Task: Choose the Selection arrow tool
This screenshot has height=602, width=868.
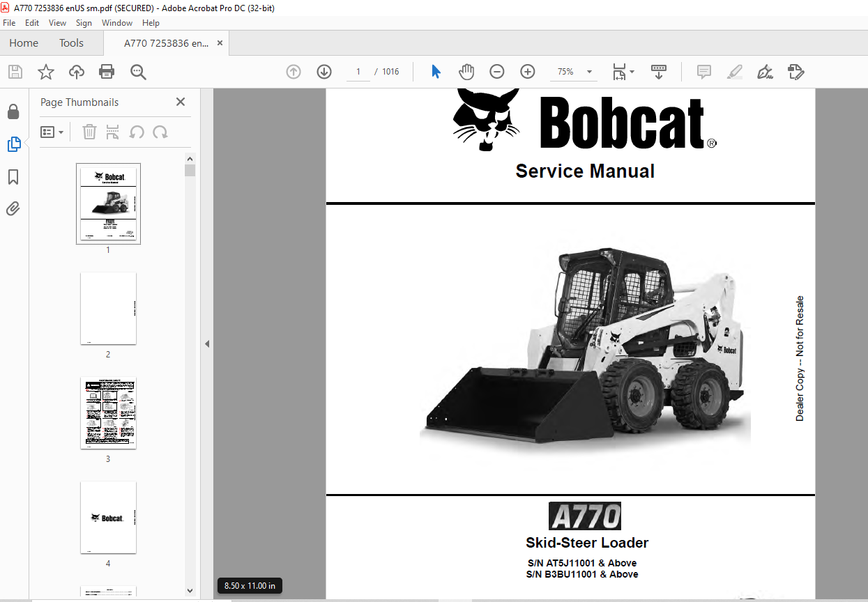Action: tap(436, 72)
